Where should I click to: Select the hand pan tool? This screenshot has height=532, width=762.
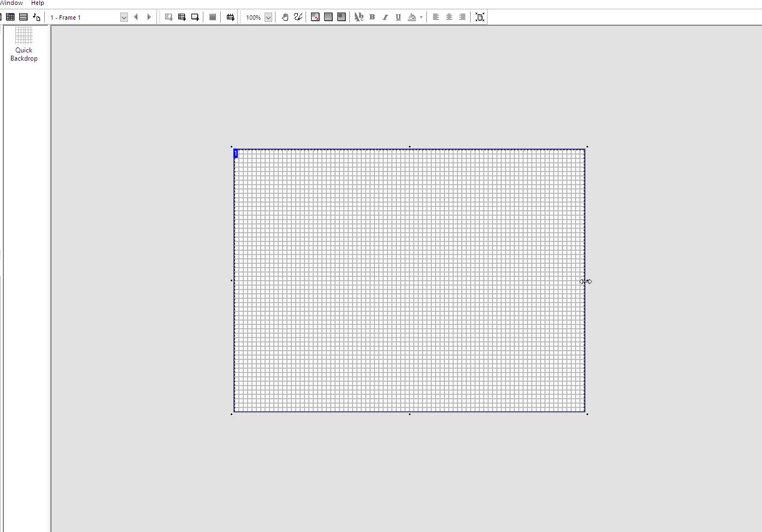(285, 17)
